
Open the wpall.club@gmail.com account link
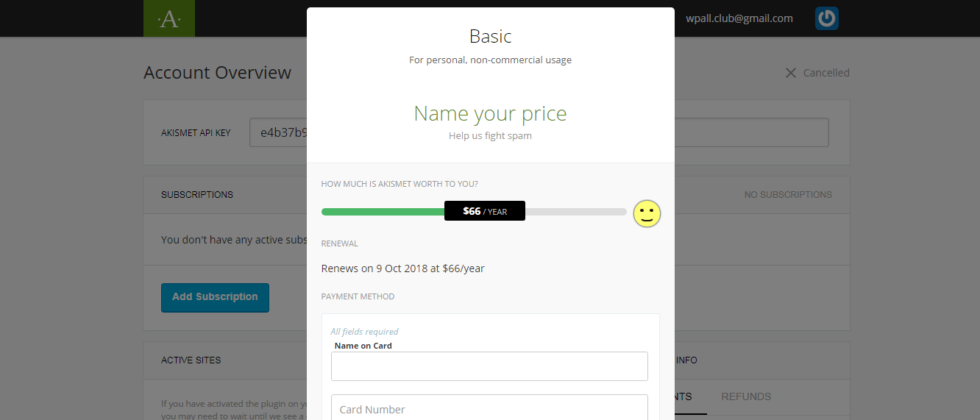[739, 18]
